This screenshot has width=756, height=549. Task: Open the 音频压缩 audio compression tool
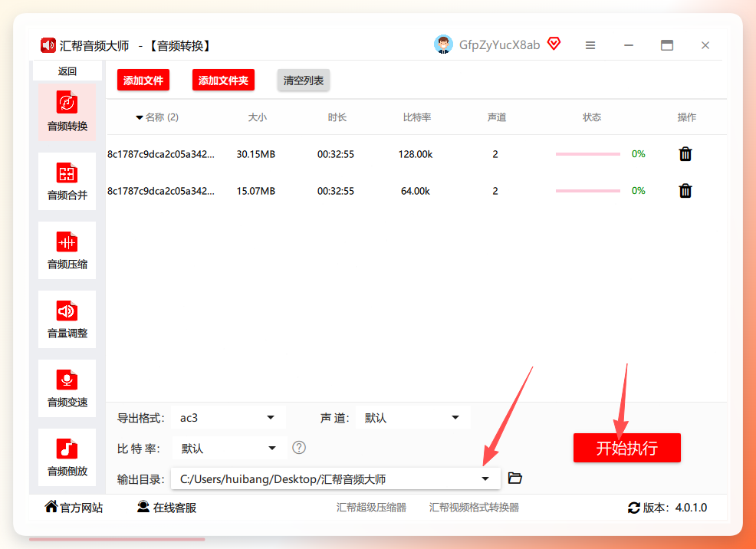[67, 250]
